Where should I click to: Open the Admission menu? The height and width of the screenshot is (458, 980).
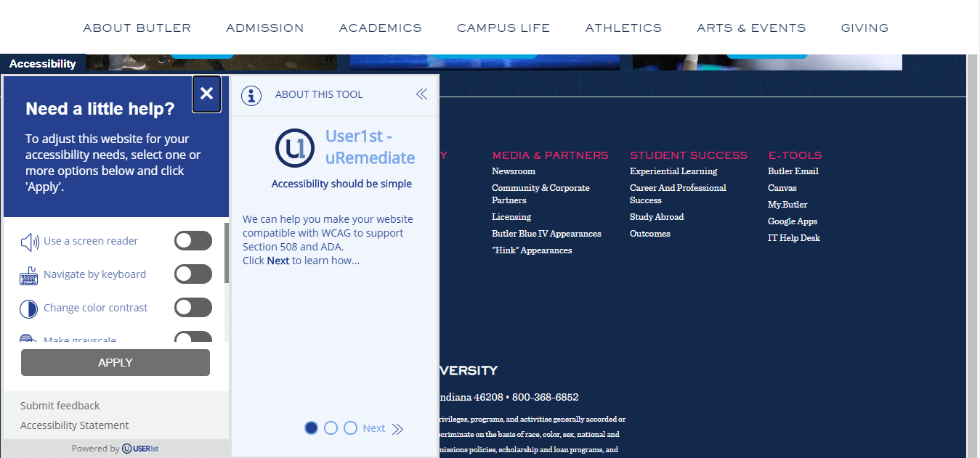[x=265, y=28]
